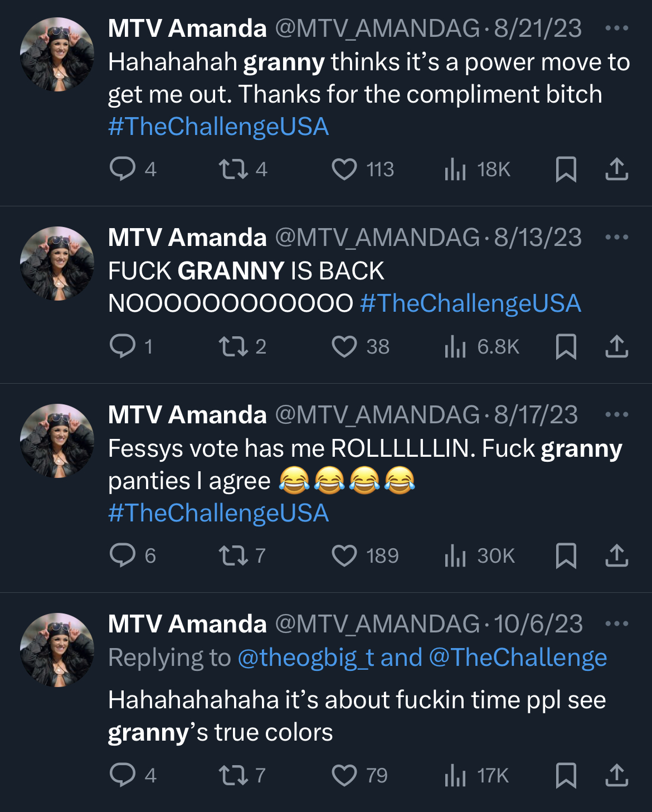Open the avatar on the 8/13/23 tweet
The height and width of the screenshot is (812, 652).
coord(57,263)
